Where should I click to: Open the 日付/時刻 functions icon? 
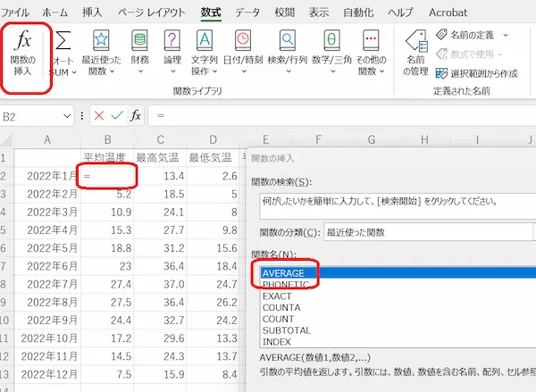pyautogui.click(x=243, y=42)
